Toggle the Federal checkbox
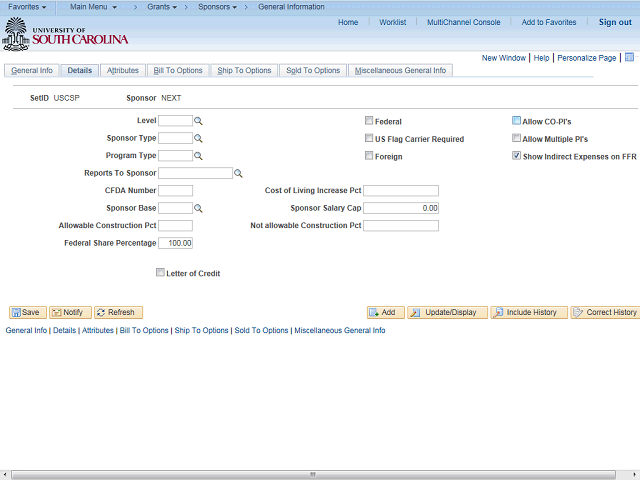Viewport: 640px width, 480px height. point(369,120)
